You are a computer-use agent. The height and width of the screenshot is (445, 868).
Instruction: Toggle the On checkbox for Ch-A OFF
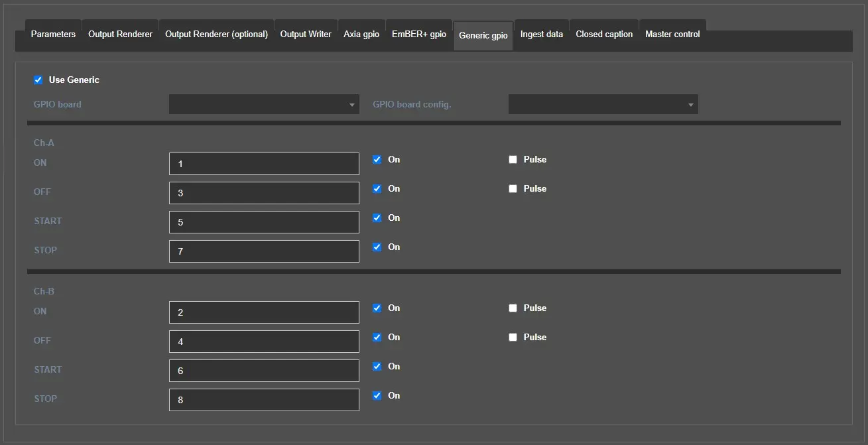click(x=377, y=189)
